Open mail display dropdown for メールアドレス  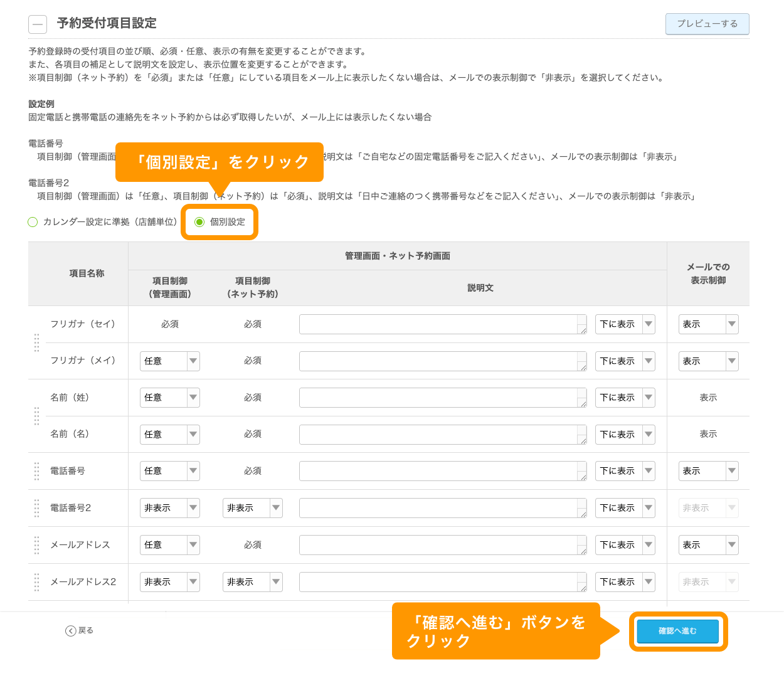709,545
